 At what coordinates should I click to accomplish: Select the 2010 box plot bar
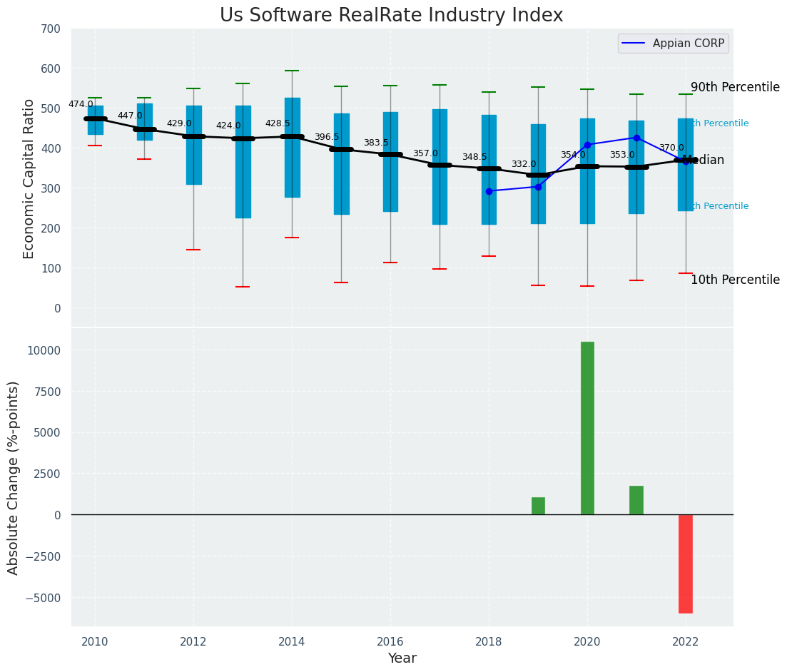[96, 120]
